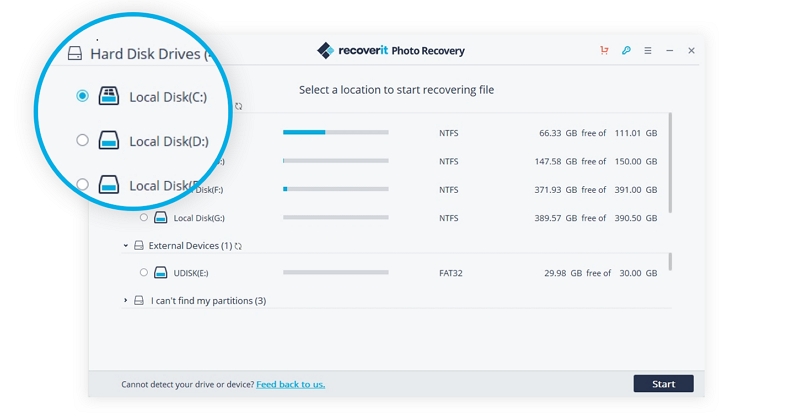This screenshot has height=417, width=800.
Task: Click the Start button
Action: tap(663, 384)
